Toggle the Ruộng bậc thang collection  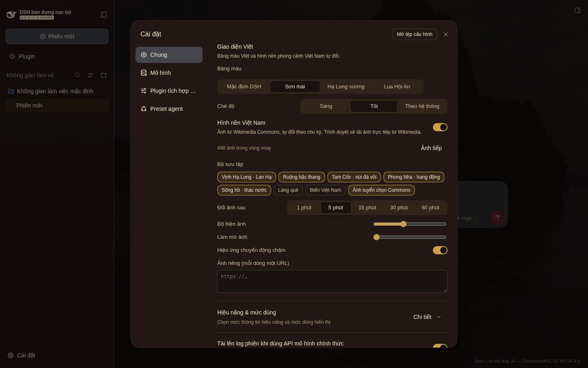coord(302,177)
